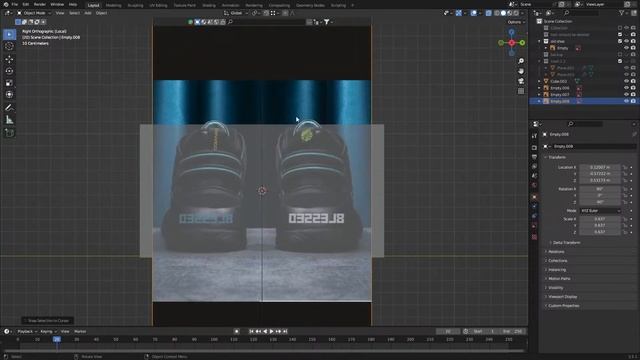Select the Select Box tool

coord(9,34)
